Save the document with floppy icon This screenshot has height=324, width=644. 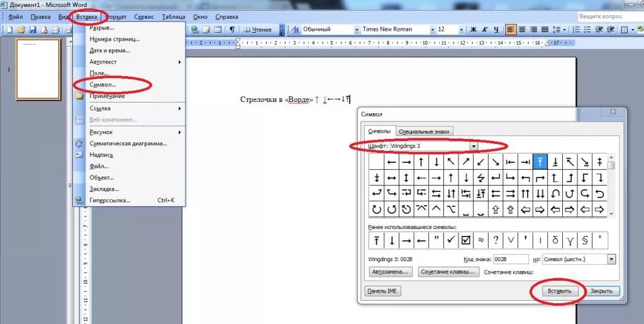33,30
